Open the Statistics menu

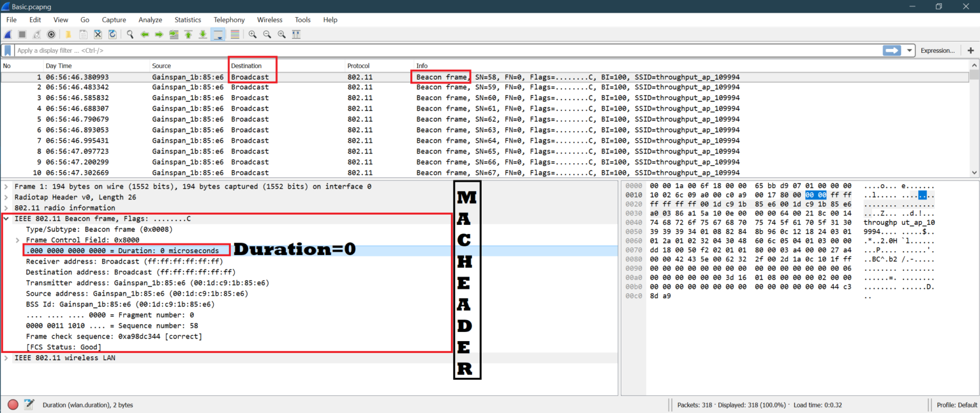[188, 20]
